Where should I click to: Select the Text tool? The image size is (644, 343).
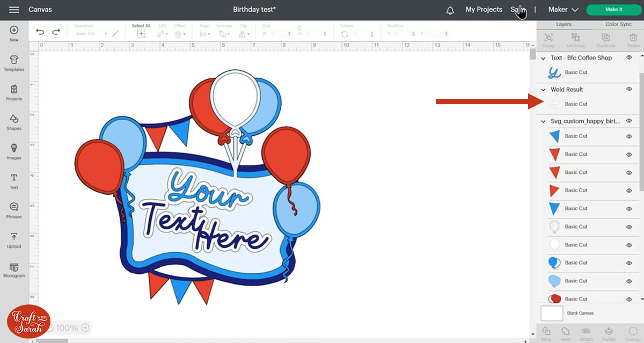14,181
